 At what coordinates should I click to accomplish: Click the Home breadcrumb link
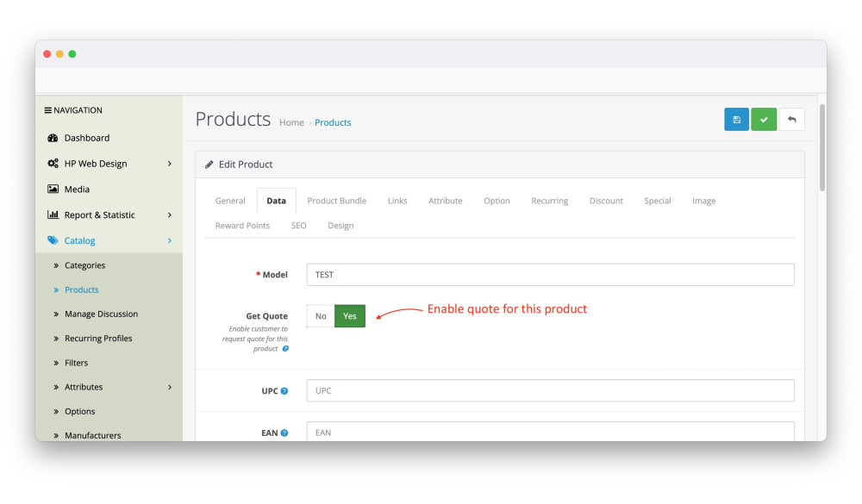coord(291,123)
